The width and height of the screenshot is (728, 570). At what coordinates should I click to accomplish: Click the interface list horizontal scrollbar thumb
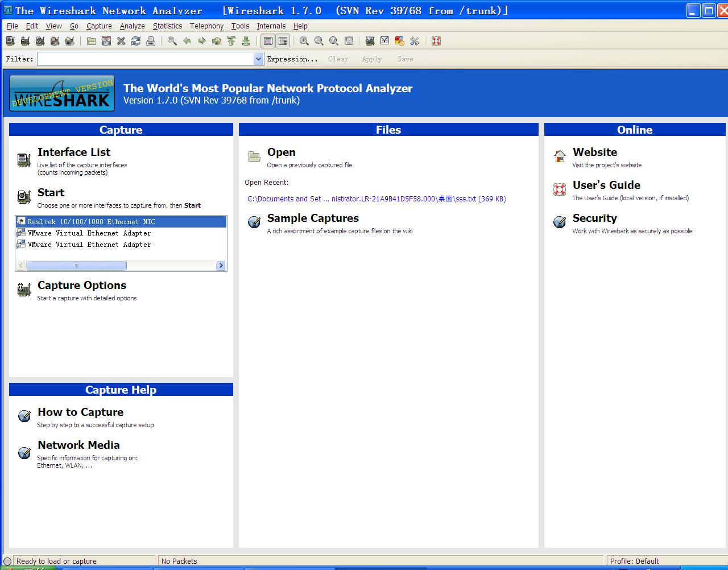click(77, 266)
